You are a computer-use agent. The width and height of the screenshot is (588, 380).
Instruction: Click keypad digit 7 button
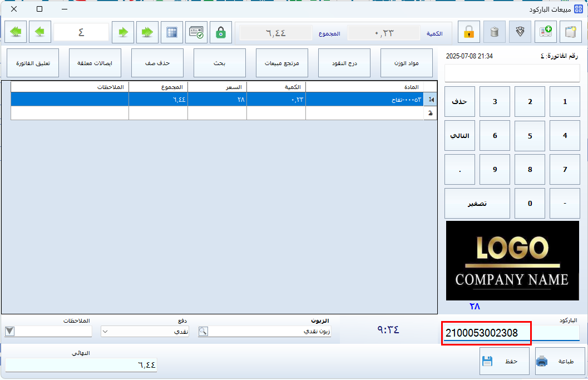click(565, 169)
